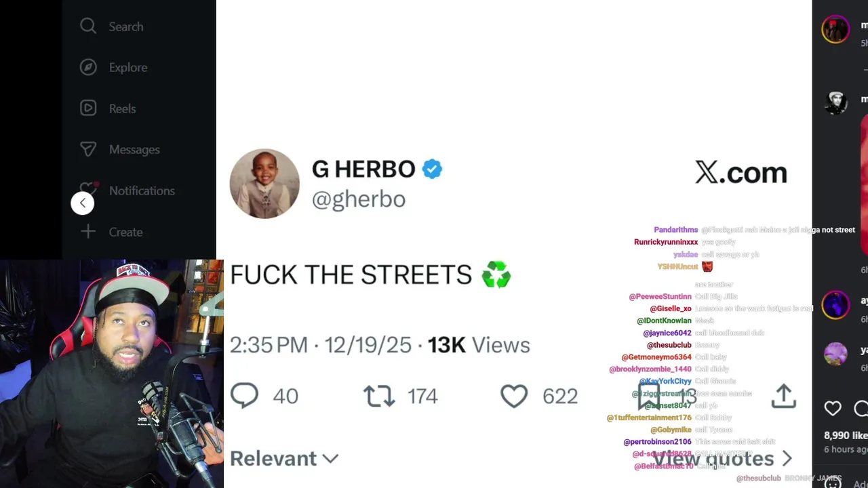Toggle the bookmark icon on the tweet

[x=648, y=396]
